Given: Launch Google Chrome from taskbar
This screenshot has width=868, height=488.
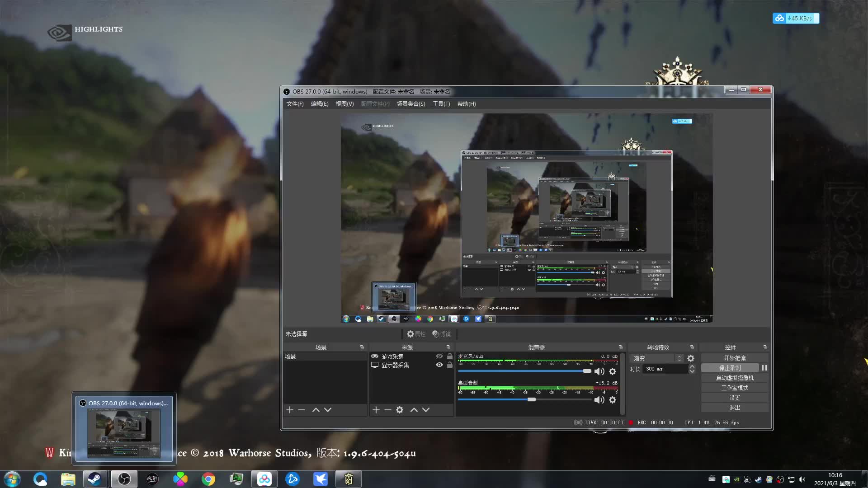Looking at the screenshot, I should point(208,479).
